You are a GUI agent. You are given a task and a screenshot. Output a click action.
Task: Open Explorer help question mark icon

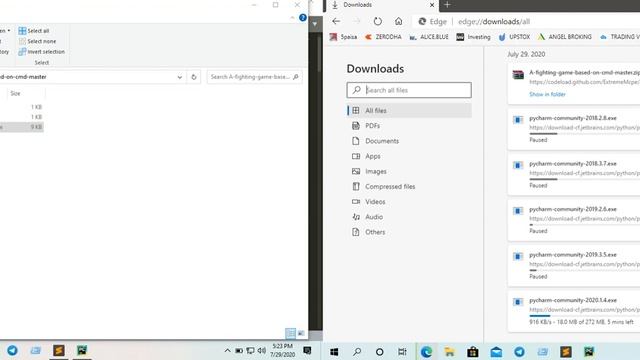point(302,18)
